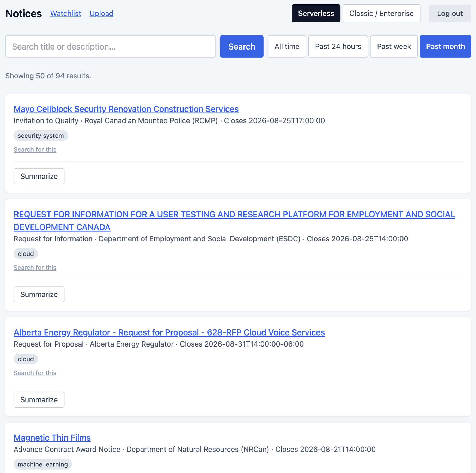
Task: Summarize the Alberta Energy Regulator notice
Action: click(39, 400)
